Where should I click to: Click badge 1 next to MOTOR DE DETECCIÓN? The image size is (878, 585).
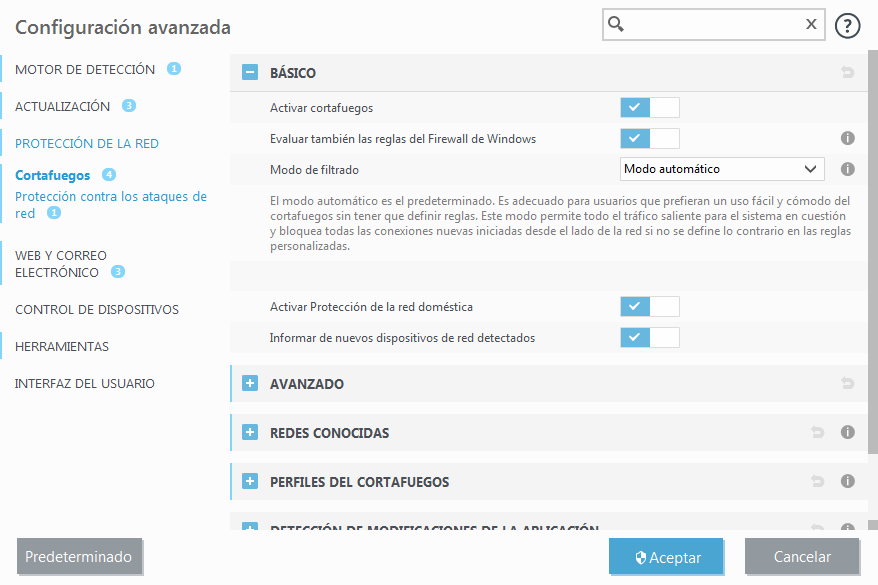pyautogui.click(x=174, y=69)
